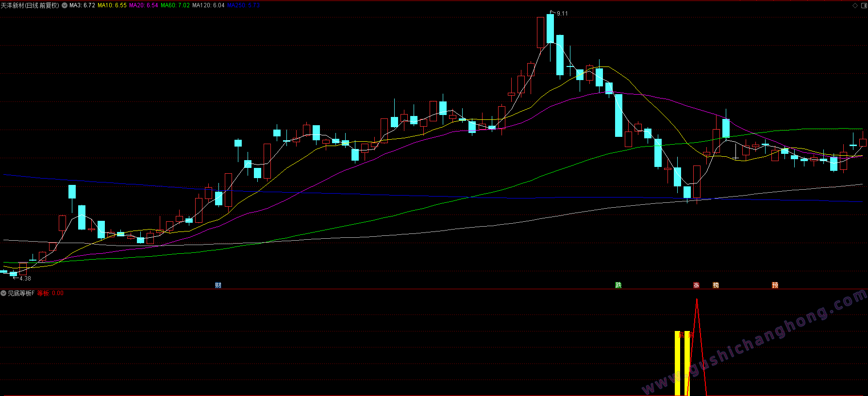
Task: Click the 天洋新材(日线.前复权) chart title
Action: (30, 5)
